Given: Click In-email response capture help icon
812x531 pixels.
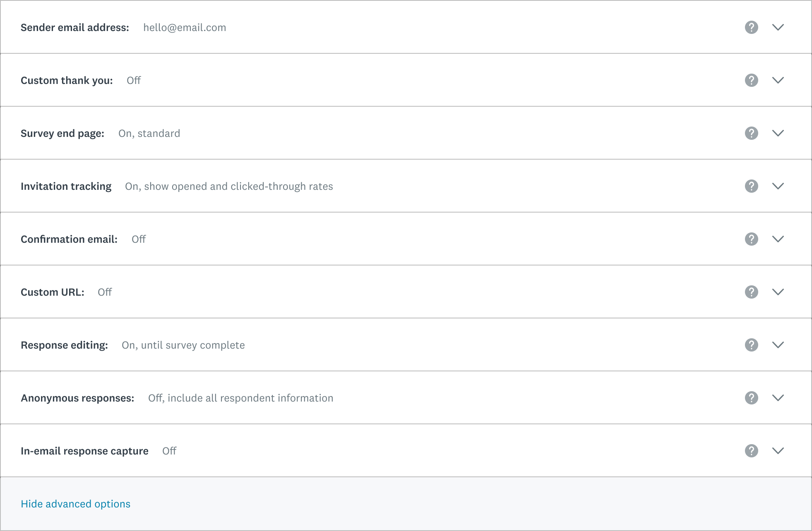Looking at the screenshot, I should (x=751, y=451).
